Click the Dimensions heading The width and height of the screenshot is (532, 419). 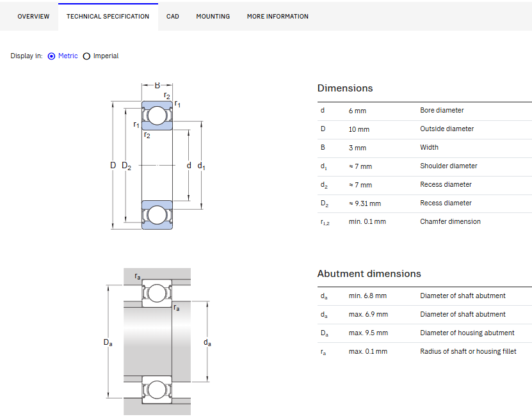pos(345,88)
